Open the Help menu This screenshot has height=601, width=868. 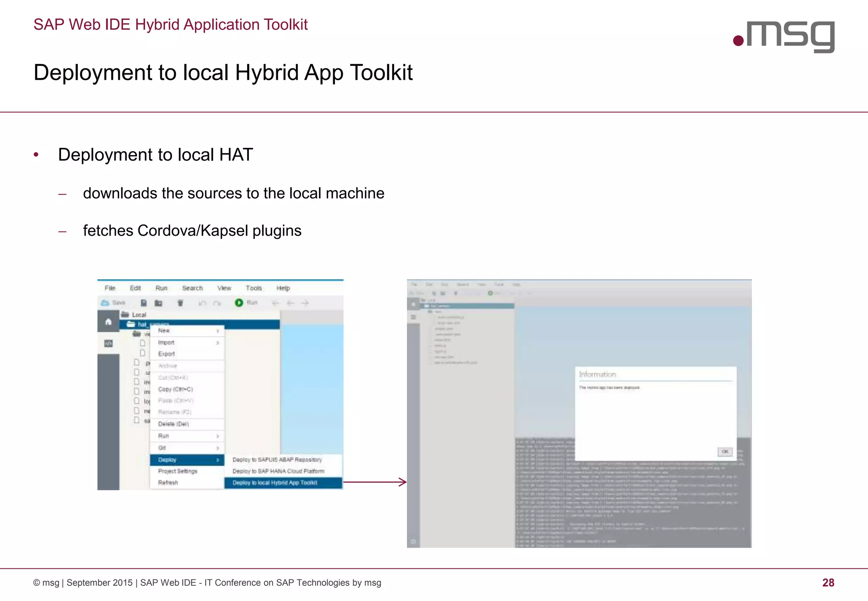(283, 288)
